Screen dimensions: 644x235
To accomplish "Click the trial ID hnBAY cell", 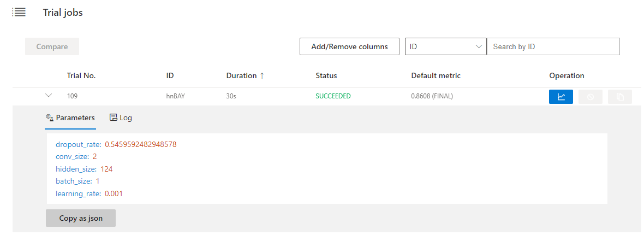I will coord(177,96).
